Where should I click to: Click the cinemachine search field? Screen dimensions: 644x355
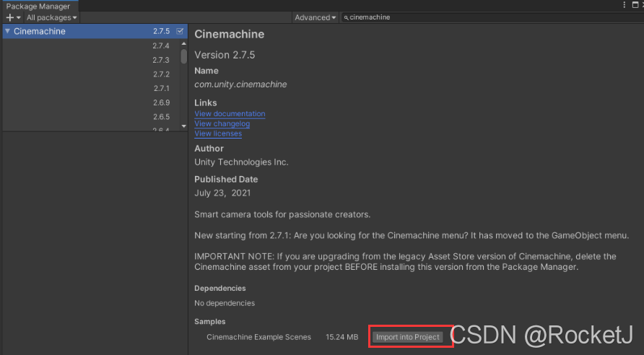click(x=493, y=17)
